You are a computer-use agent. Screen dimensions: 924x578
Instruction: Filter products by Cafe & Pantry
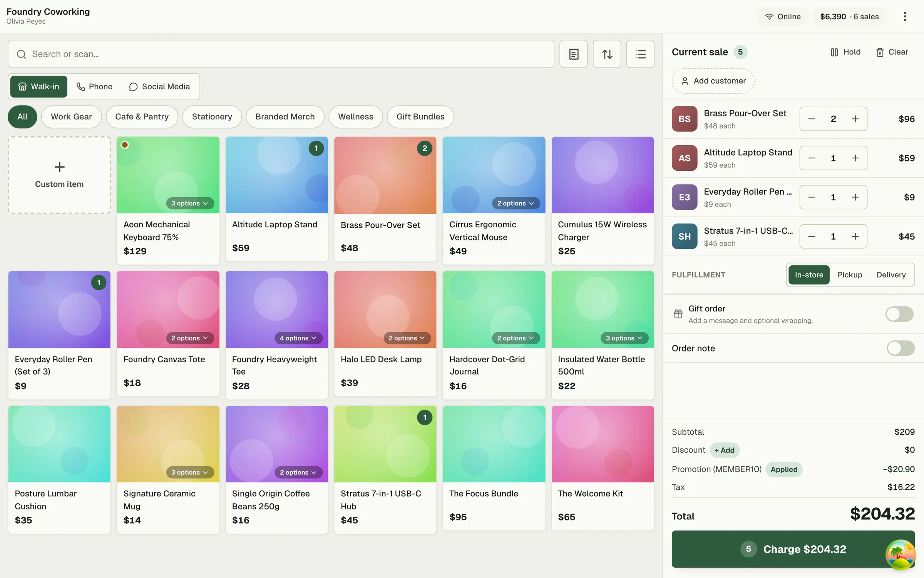coord(142,117)
